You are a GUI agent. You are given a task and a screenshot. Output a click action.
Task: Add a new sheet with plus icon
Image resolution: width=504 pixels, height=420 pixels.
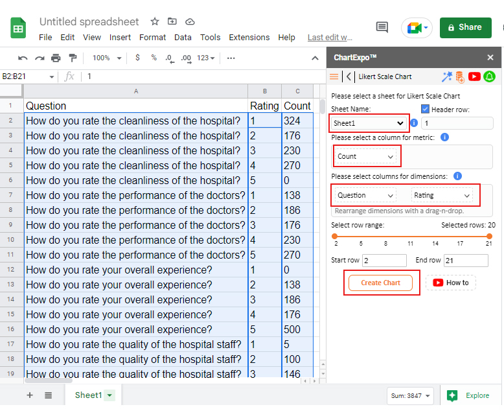(30, 395)
